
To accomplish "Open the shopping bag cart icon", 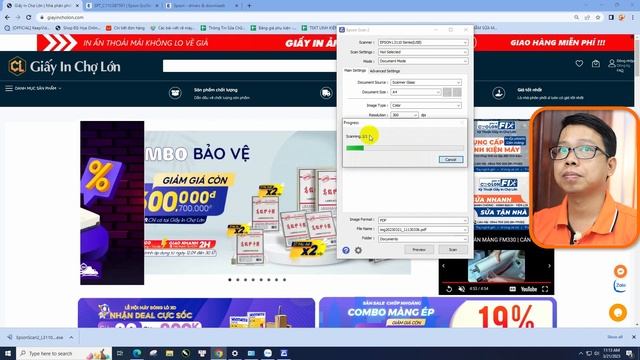I will (596, 64).
